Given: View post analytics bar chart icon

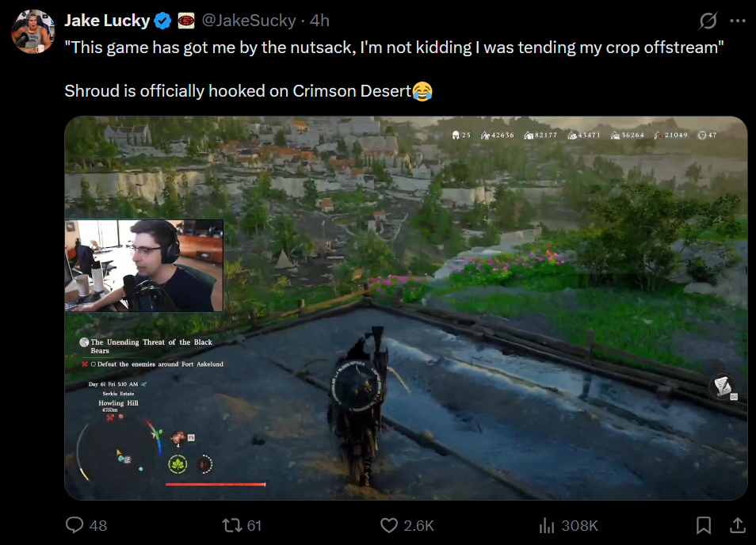Looking at the screenshot, I should tap(546, 524).
